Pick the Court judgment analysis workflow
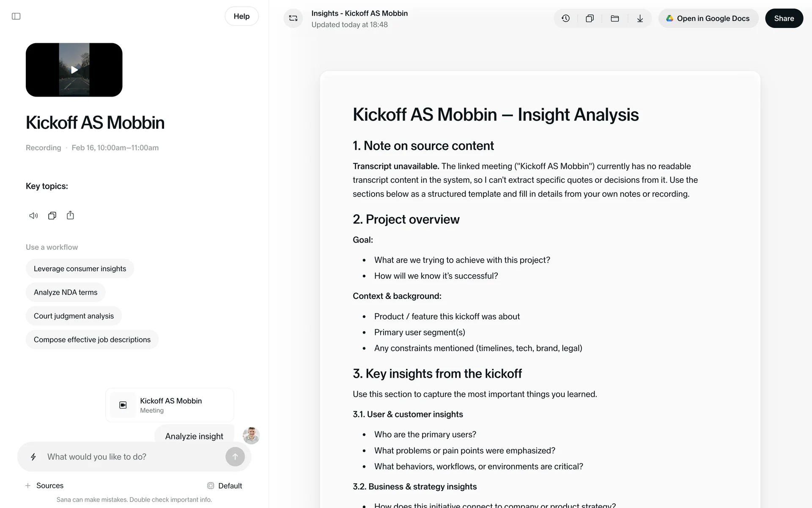Viewport: 812px width, 508px height. point(74,316)
